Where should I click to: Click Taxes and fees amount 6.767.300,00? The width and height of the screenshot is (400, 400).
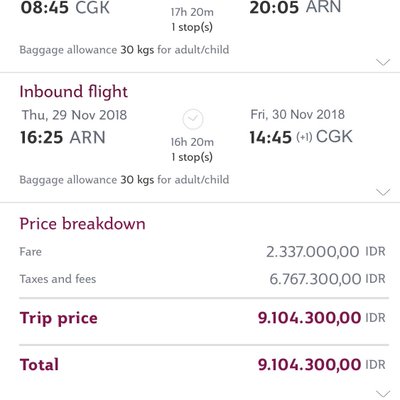[x=315, y=279]
